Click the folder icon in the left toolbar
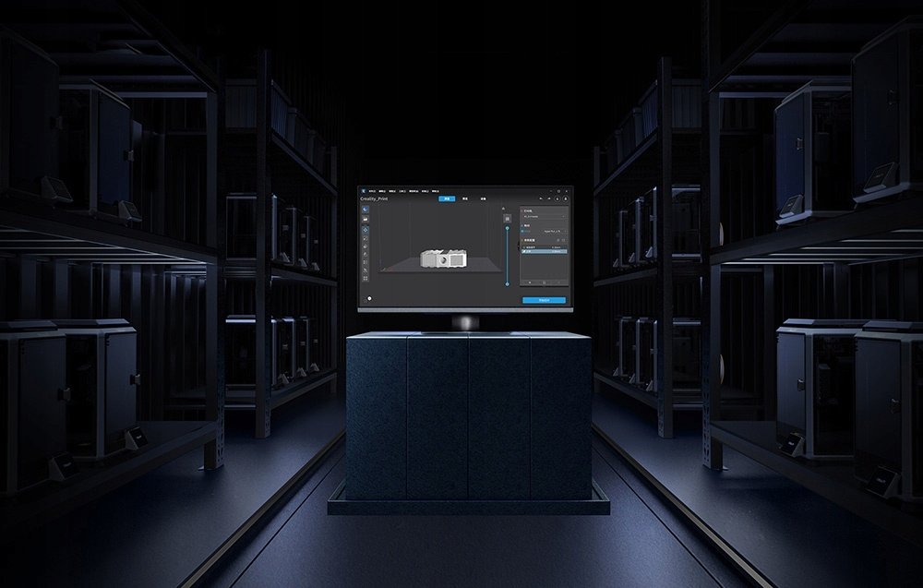923x588 pixels. pos(366,219)
